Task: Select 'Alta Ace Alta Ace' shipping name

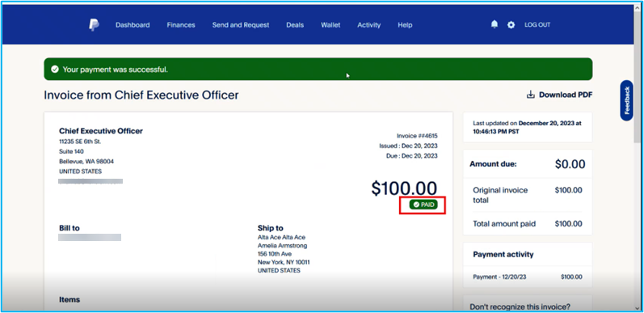Action: 281,237
